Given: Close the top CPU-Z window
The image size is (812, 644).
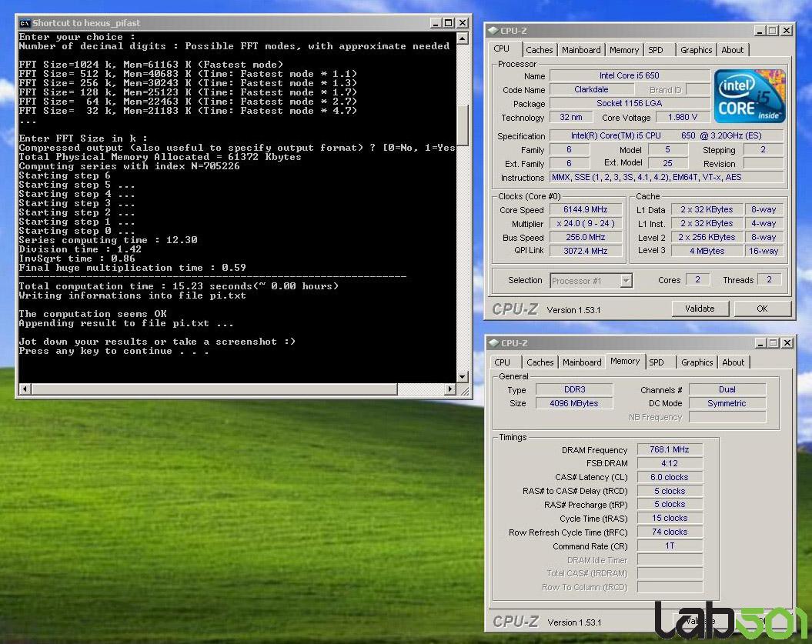Looking at the screenshot, I should pyautogui.click(x=786, y=31).
